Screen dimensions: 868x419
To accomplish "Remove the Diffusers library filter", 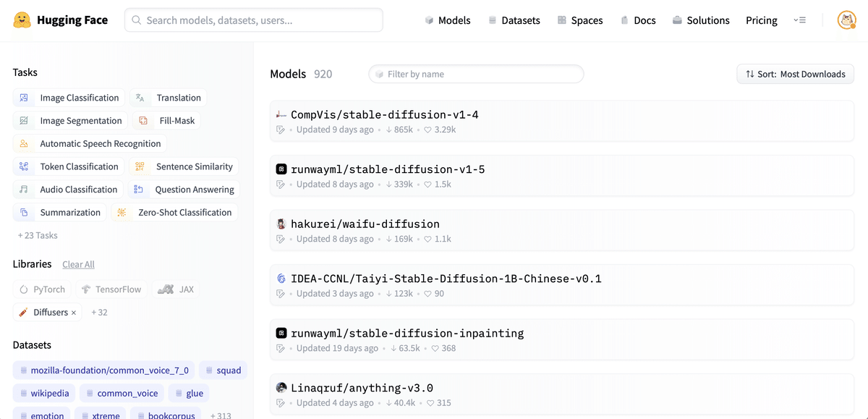I will (x=74, y=313).
